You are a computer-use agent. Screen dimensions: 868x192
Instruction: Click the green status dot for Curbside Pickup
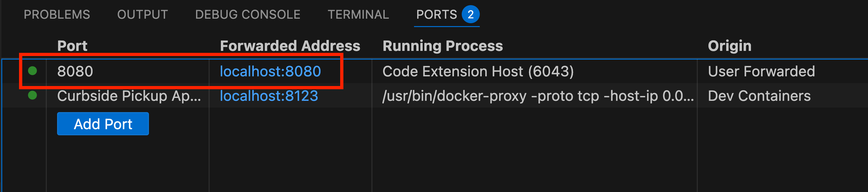pos(32,95)
